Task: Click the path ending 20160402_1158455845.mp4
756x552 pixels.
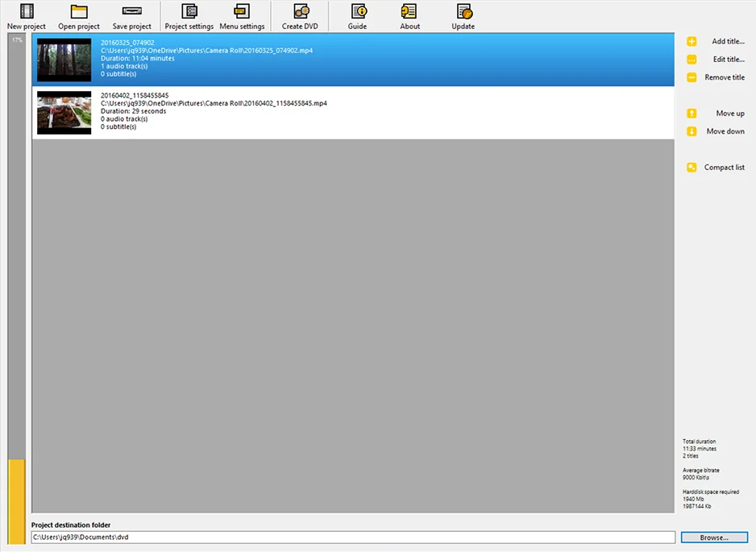Action: click(x=214, y=103)
